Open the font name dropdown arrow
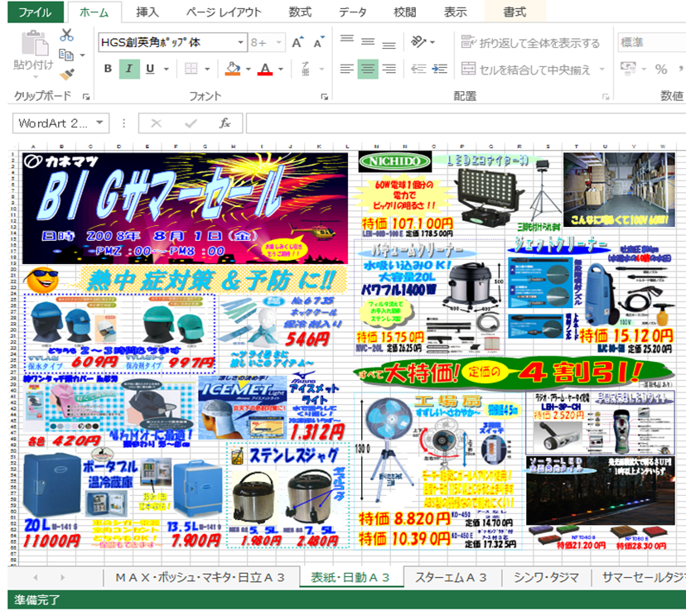Screen dimensions: 686x616 (240, 42)
